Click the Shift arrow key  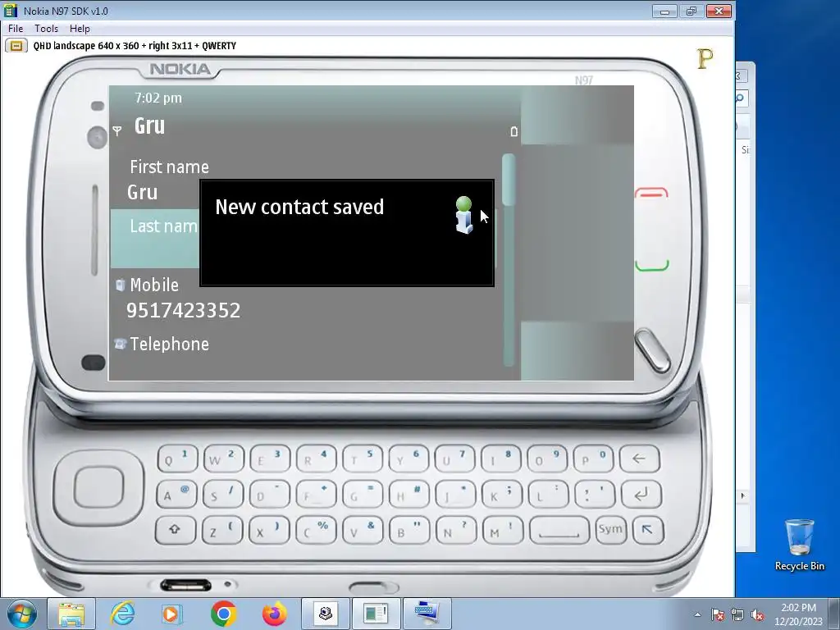[x=176, y=530]
